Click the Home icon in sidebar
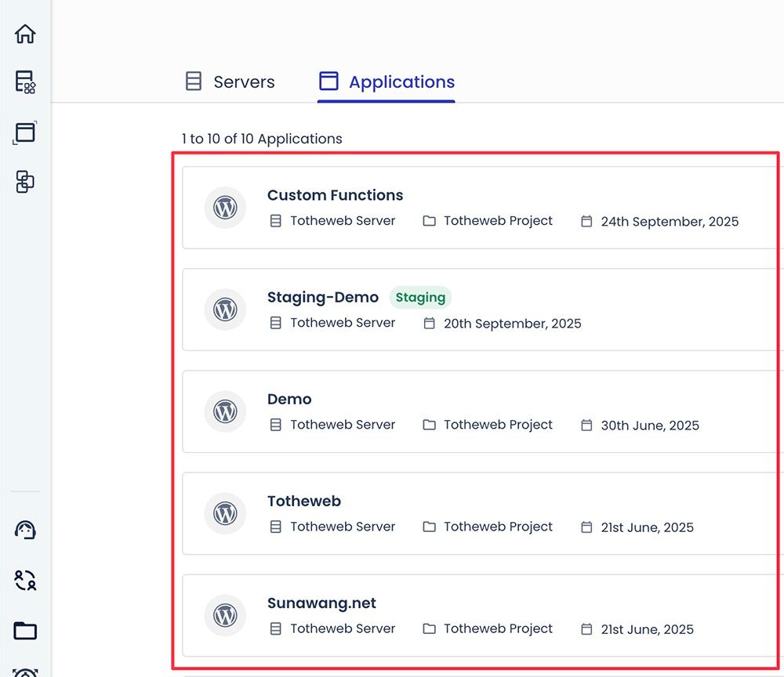Image resolution: width=784 pixels, height=677 pixels. point(25,34)
